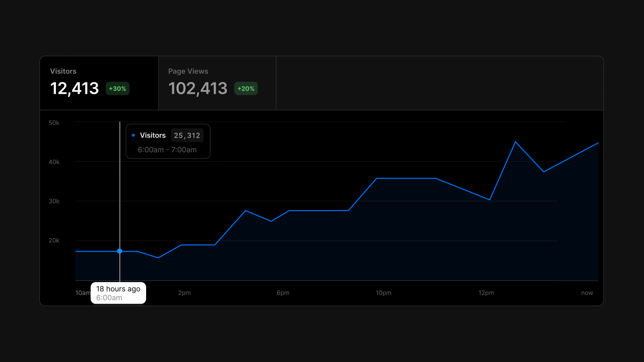The height and width of the screenshot is (362, 644).
Task: Click the 18 hours ago marker label
Action: [118, 293]
